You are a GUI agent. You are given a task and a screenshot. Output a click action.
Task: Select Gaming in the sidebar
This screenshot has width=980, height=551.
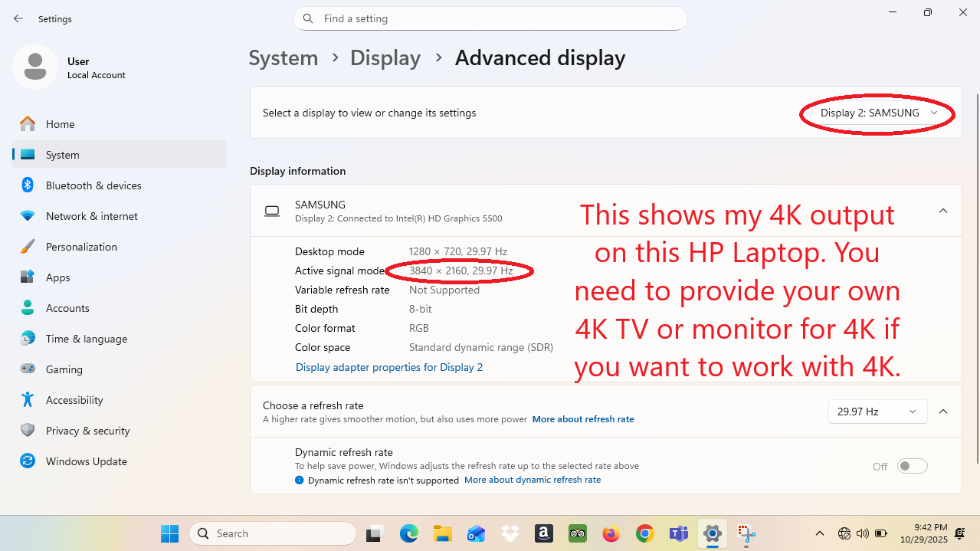[x=64, y=369]
